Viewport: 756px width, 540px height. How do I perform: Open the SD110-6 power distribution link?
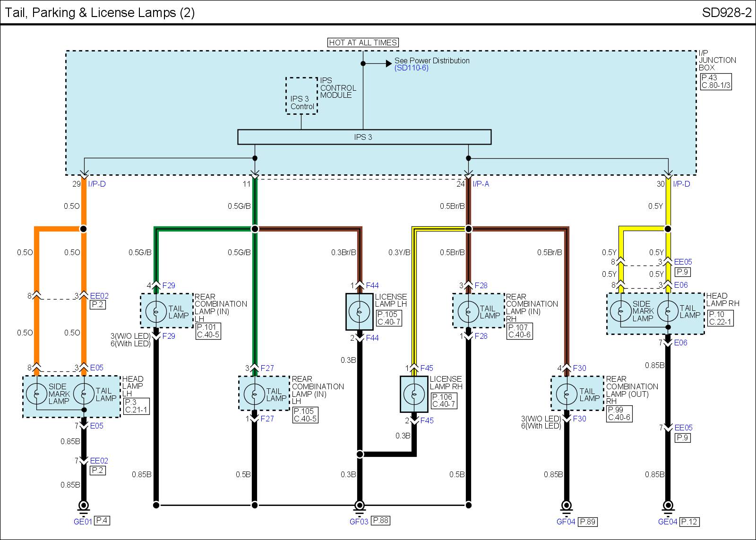pyautogui.click(x=412, y=68)
